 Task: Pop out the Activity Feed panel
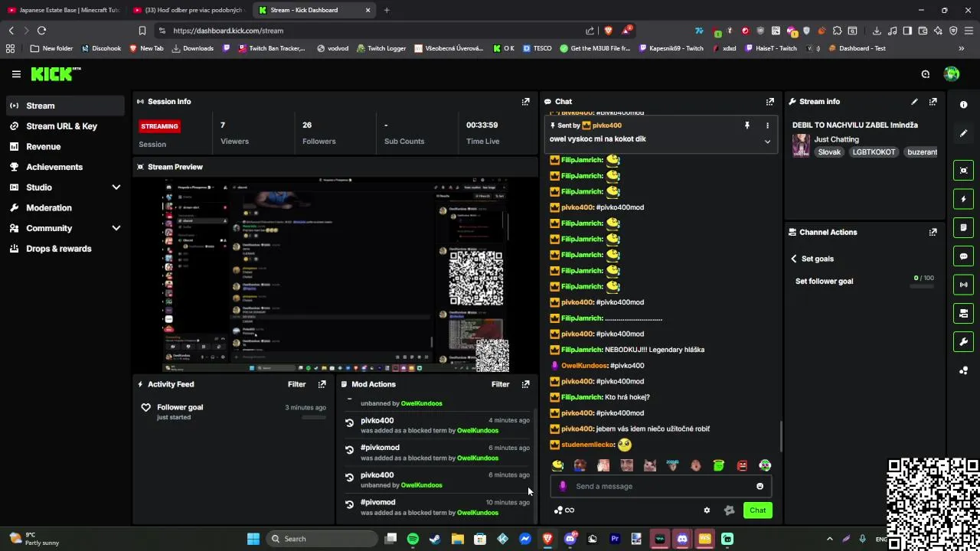(322, 384)
